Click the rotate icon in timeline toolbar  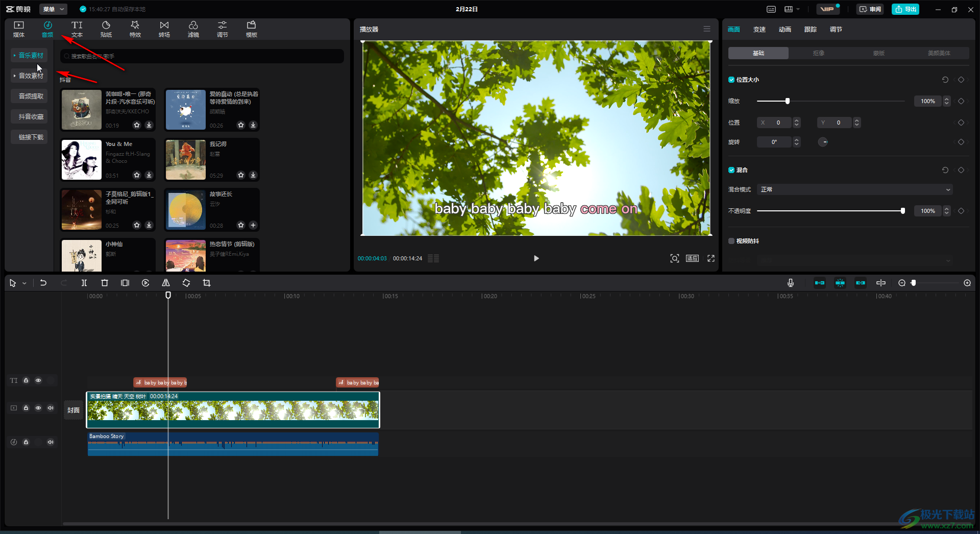186,283
